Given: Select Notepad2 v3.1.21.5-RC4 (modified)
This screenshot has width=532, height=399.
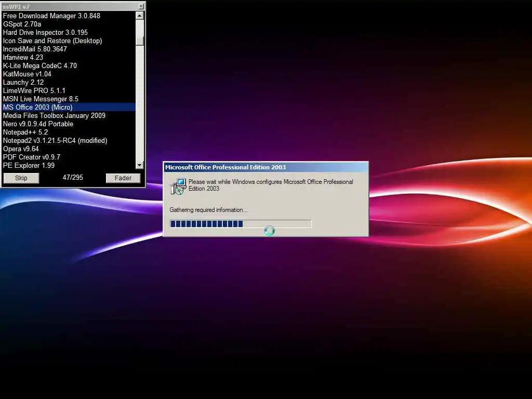Looking at the screenshot, I should click(69, 140).
